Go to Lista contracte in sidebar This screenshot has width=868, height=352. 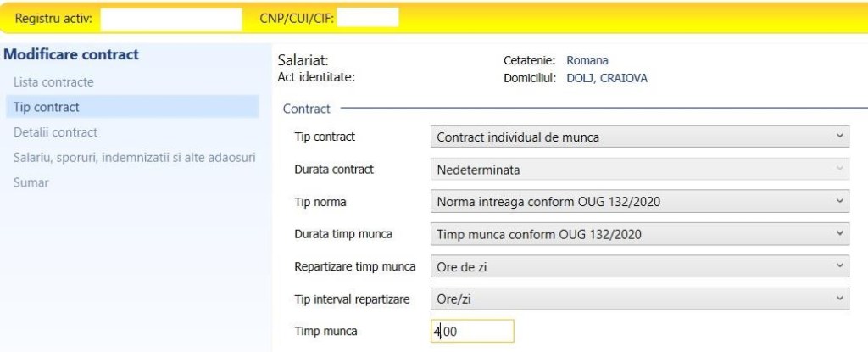53,82
